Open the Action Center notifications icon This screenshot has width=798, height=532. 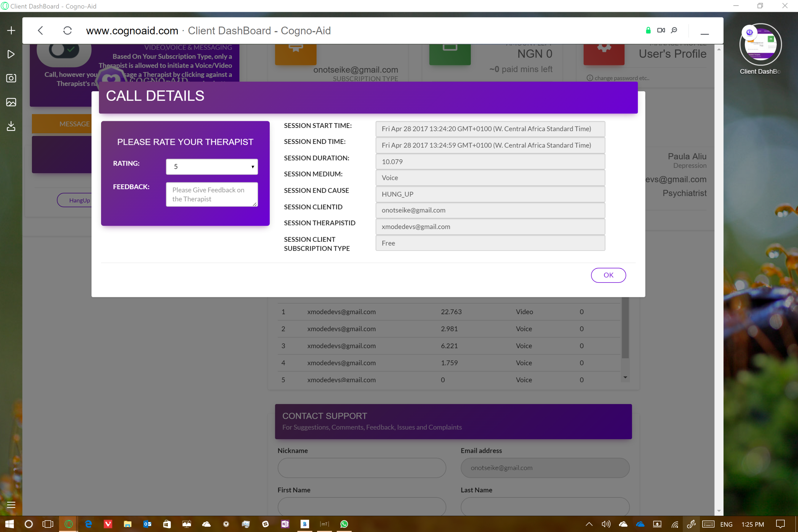tap(780, 524)
